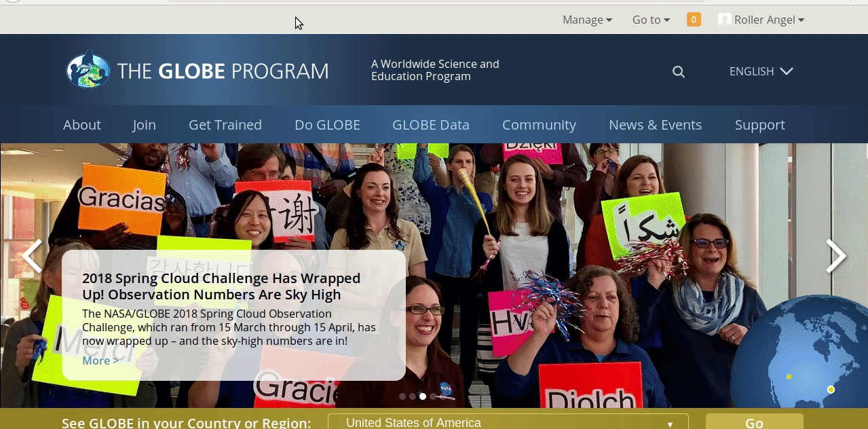Click the GLOBE Program logo icon

pyautogui.click(x=88, y=69)
